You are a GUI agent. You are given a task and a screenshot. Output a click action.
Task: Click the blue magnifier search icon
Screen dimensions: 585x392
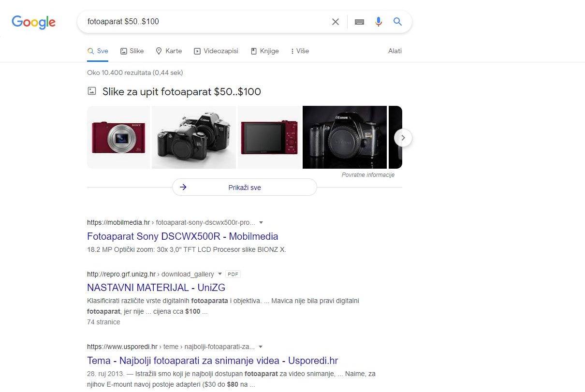tap(397, 22)
